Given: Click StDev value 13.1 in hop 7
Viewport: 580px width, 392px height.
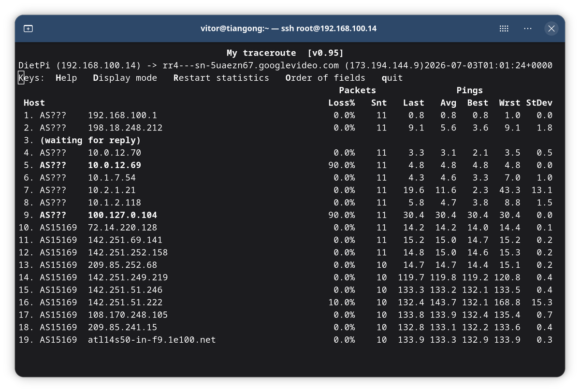Looking at the screenshot, I should (x=542, y=190).
